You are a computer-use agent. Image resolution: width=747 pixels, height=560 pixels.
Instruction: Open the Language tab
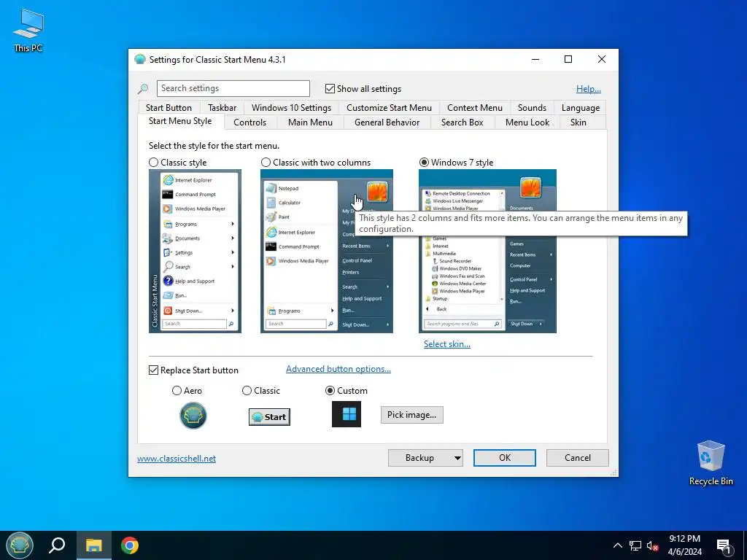coord(580,108)
